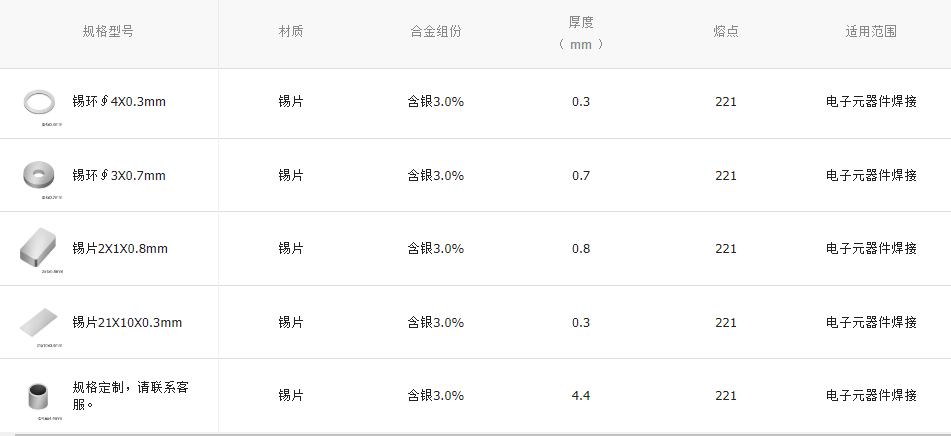
Task: Click the 0.7 thickness value
Action: tap(581, 176)
